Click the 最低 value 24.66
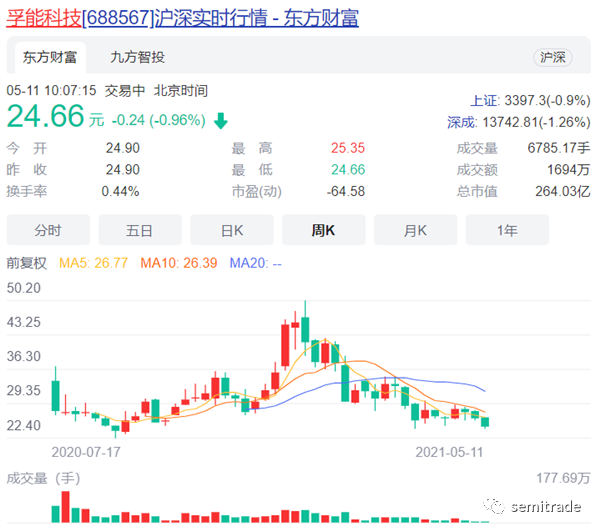Viewport: 600px width, 531px height. coord(348,169)
